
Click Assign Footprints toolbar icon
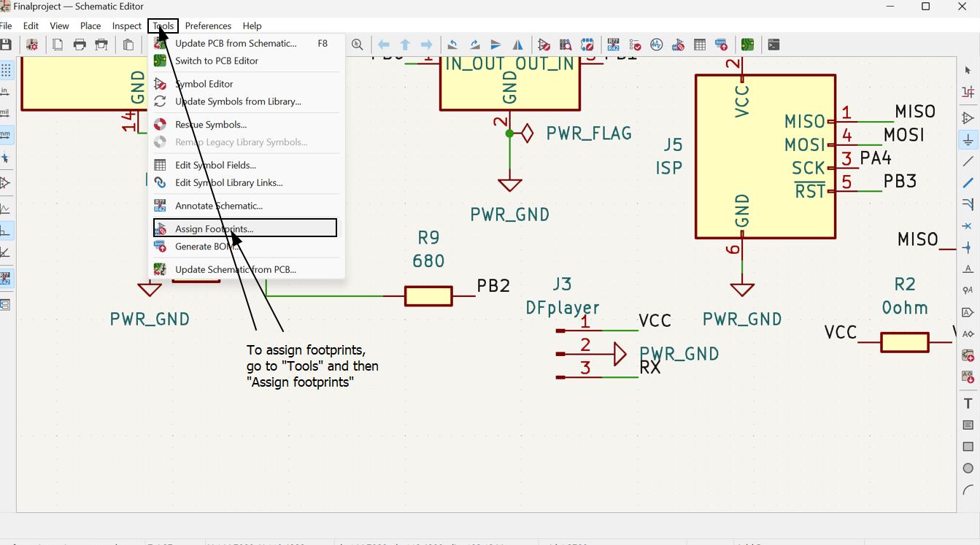[x=678, y=45]
